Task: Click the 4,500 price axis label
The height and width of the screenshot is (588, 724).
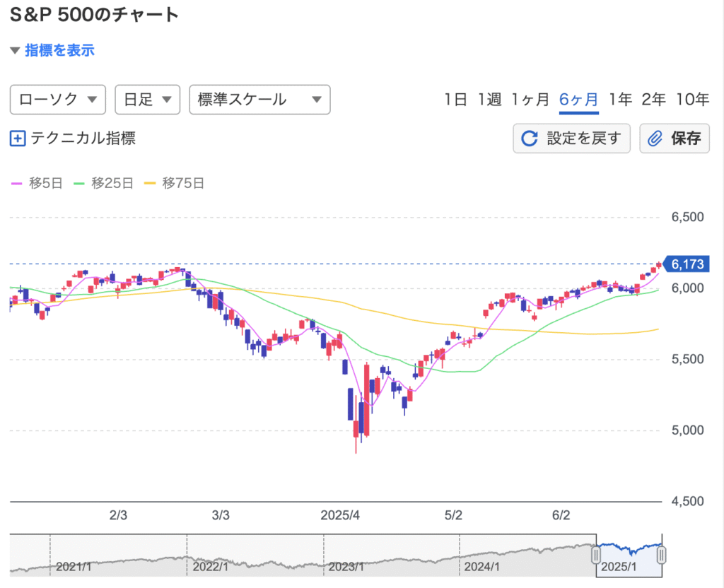Action: click(x=687, y=501)
